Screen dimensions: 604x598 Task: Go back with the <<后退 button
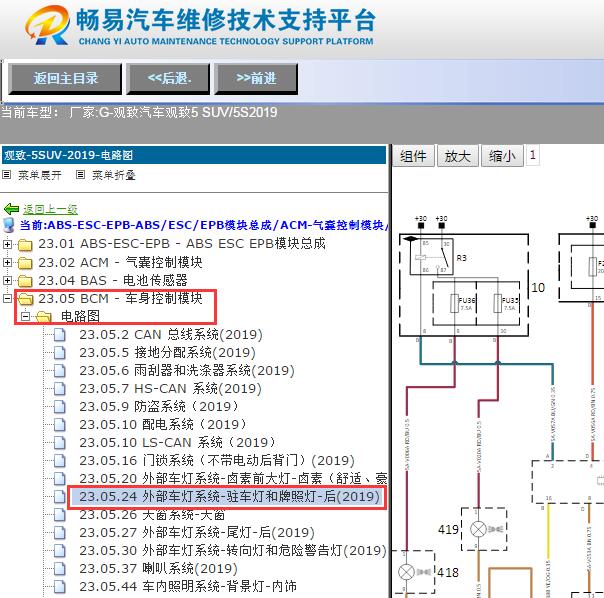[x=168, y=79]
